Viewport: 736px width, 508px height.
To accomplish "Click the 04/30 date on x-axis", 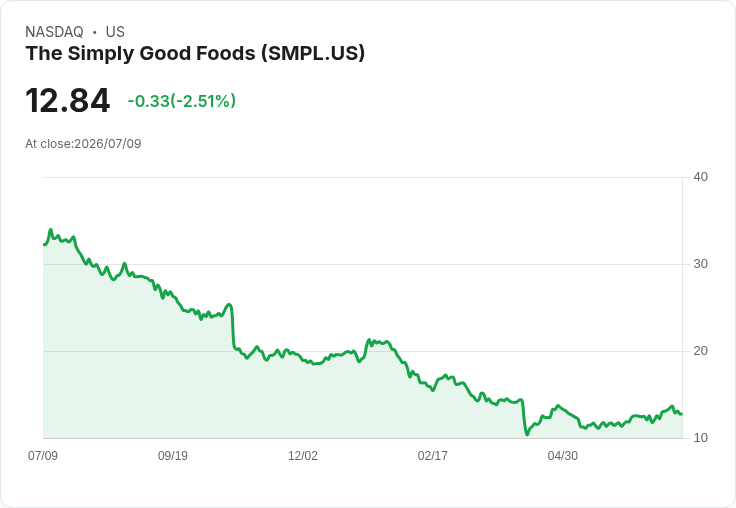I will click(562, 455).
